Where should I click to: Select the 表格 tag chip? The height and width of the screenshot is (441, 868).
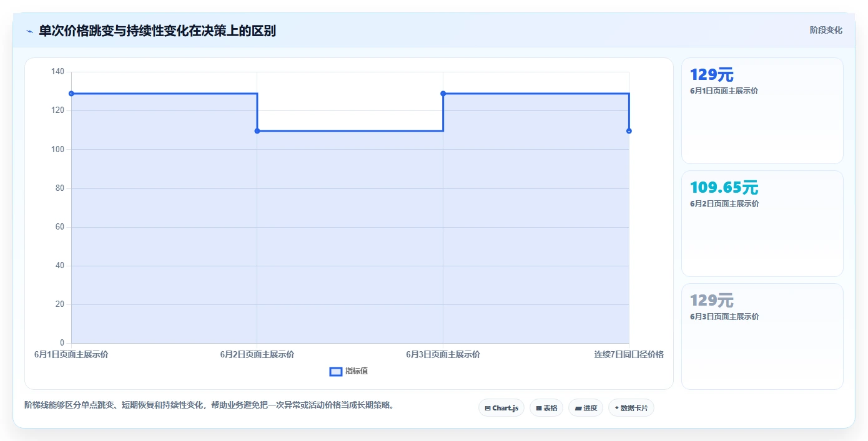coord(546,408)
